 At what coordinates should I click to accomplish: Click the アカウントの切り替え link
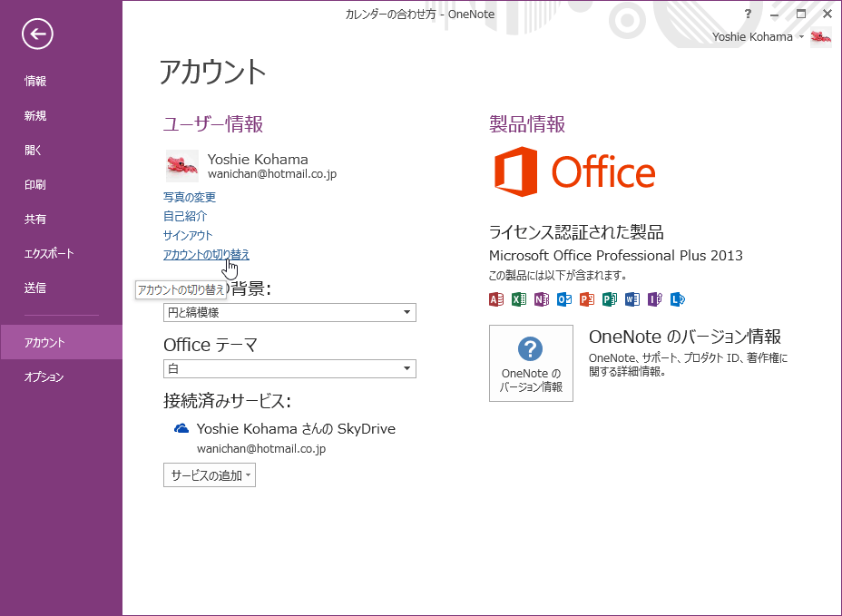coord(207,255)
